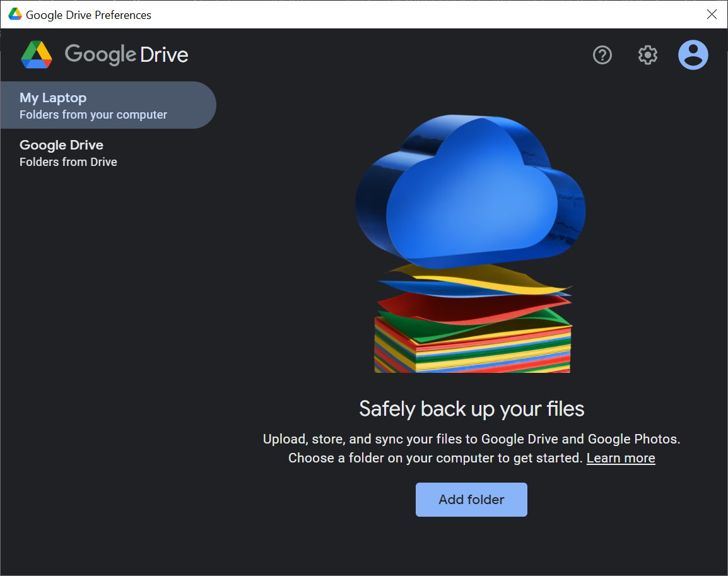This screenshot has width=728, height=576.
Task: Open the Settings gear icon
Action: point(647,55)
